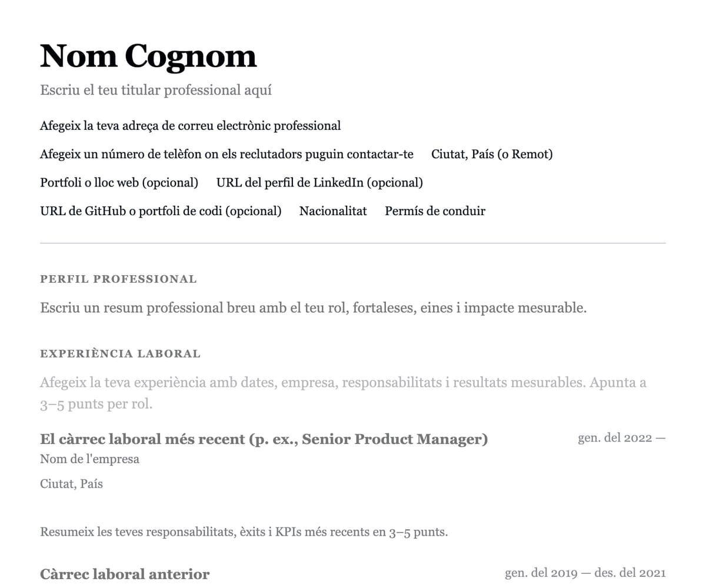Viewport: 706px width, 588px height.
Task: Select the 'Càrrec laboral anterior' job title
Action: pyautogui.click(x=125, y=574)
